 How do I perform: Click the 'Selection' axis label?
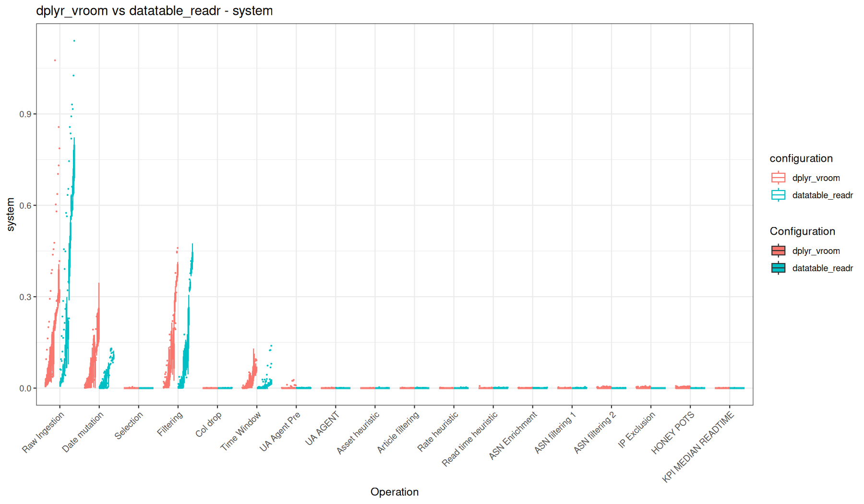click(129, 426)
